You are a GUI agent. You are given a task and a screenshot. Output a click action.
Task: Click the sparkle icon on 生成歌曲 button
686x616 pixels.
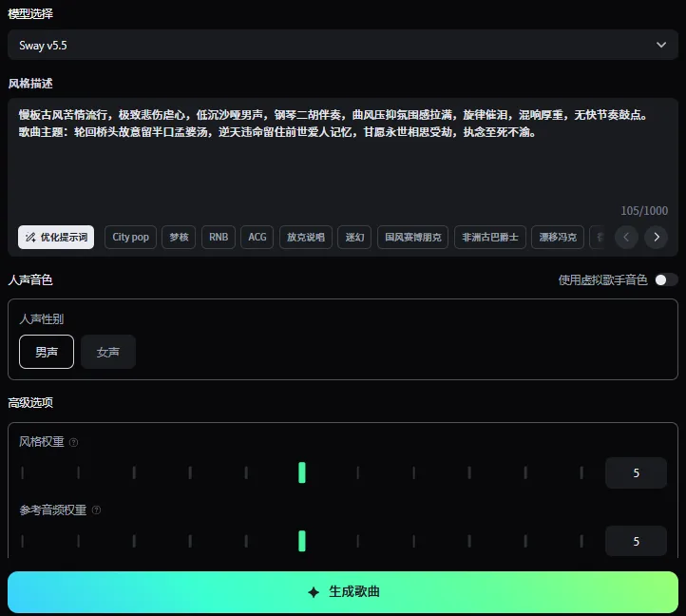(314, 592)
